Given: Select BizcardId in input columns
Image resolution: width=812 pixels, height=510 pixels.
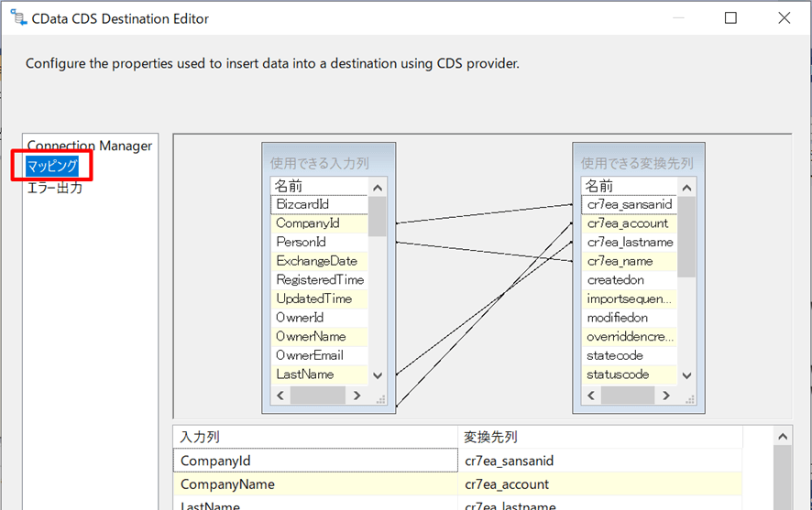Looking at the screenshot, I should [x=319, y=204].
